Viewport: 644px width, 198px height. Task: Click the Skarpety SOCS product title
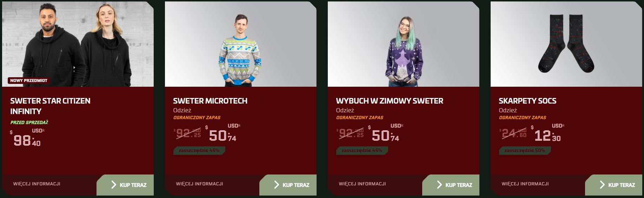[x=527, y=101]
